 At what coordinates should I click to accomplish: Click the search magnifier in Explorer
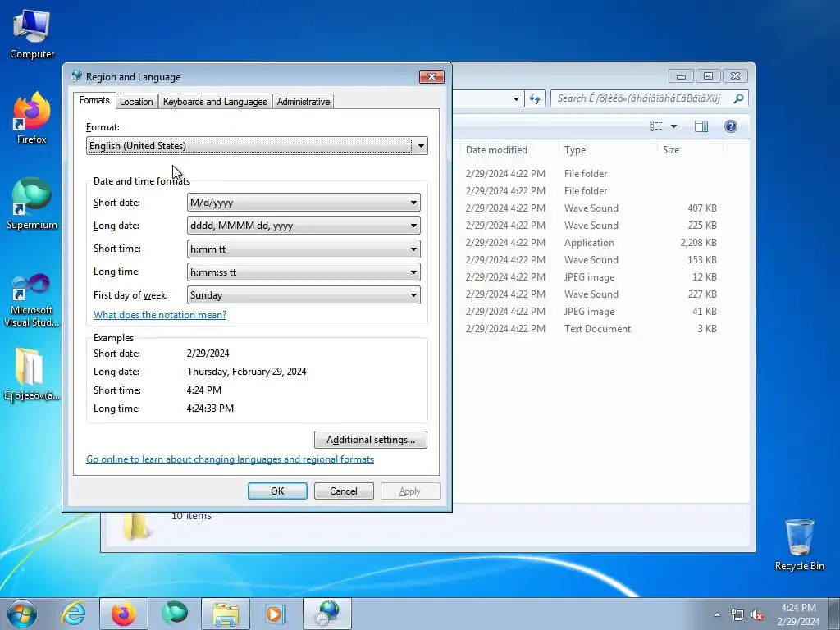[x=739, y=98]
